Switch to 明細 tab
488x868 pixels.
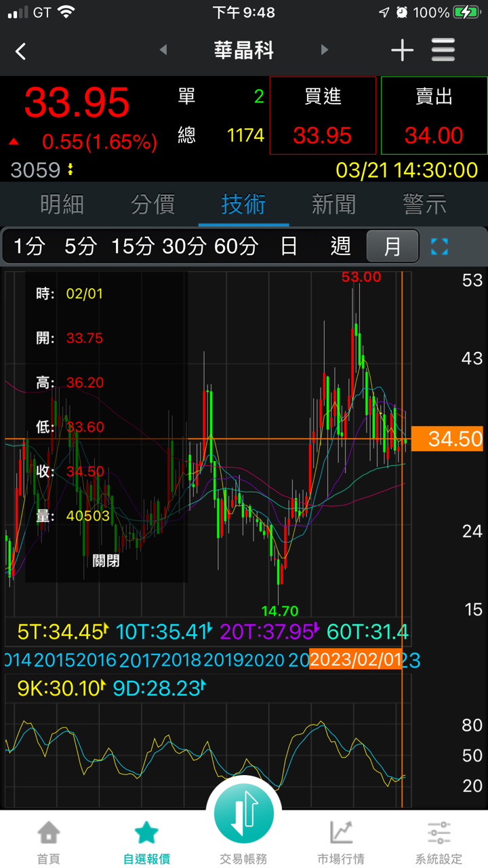coord(62,204)
